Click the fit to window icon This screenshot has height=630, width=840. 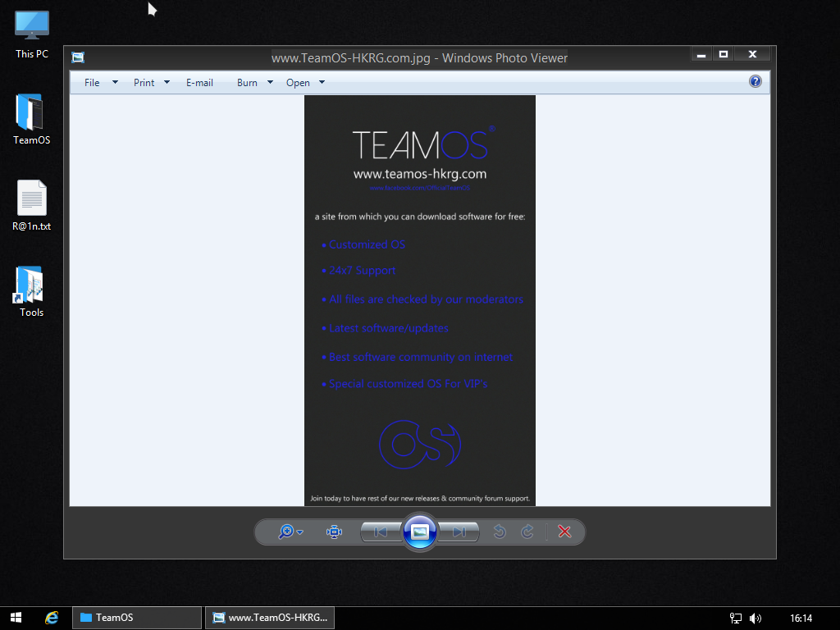point(335,532)
